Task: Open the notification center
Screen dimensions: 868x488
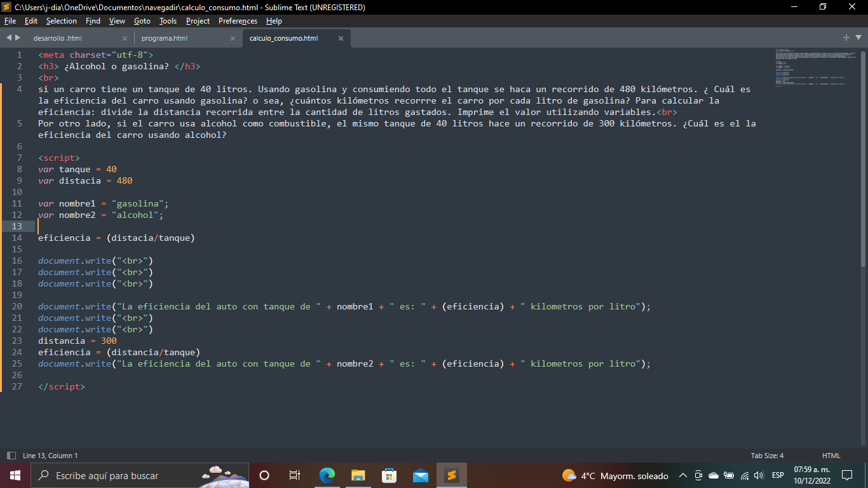Action: pyautogui.click(x=846, y=475)
